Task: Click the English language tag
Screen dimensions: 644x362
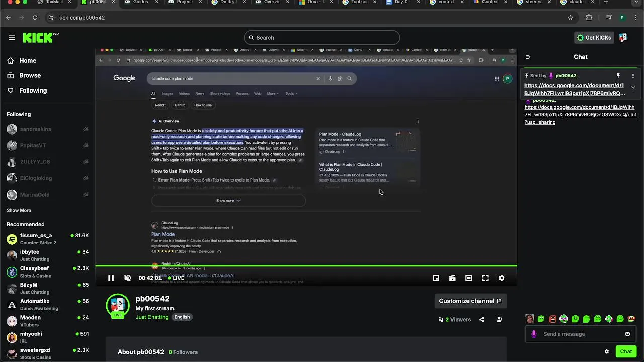Action: click(x=182, y=317)
